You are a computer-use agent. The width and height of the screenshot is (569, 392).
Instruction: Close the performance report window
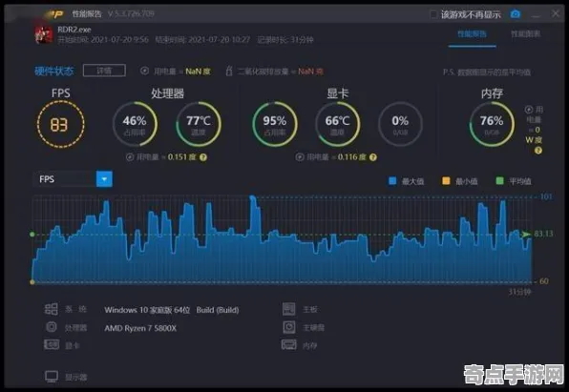tap(556, 13)
